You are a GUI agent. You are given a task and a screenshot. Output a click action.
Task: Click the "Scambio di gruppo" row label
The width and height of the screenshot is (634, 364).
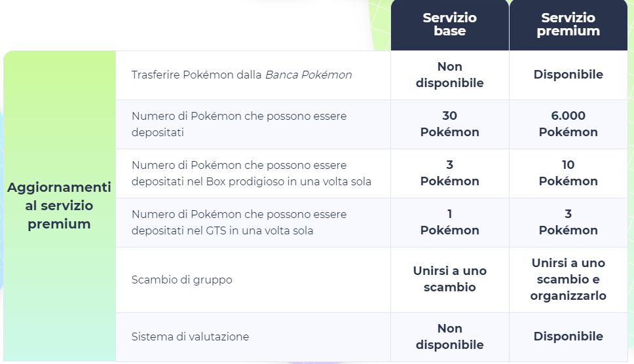pos(182,280)
